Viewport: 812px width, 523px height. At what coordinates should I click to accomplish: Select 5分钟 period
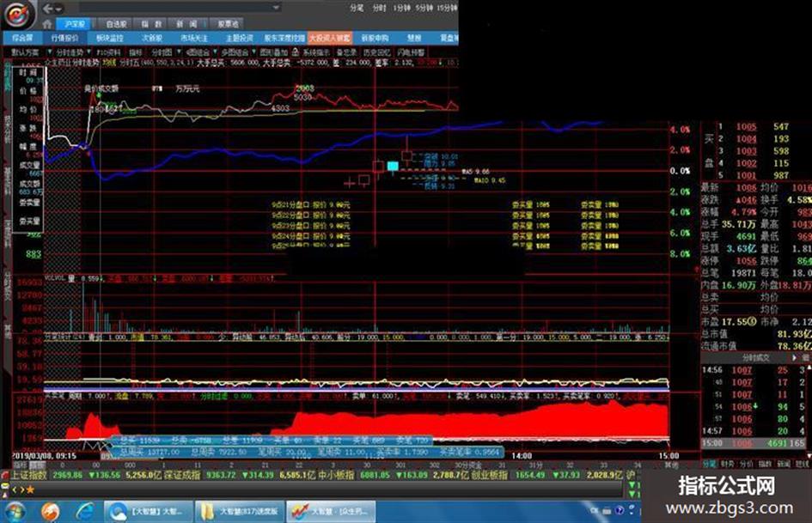tap(424, 8)
